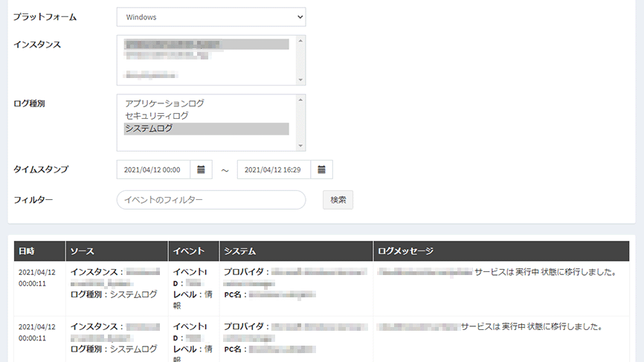
Task: Click the ログメッセージ column header
Action: tap(501, 251)
